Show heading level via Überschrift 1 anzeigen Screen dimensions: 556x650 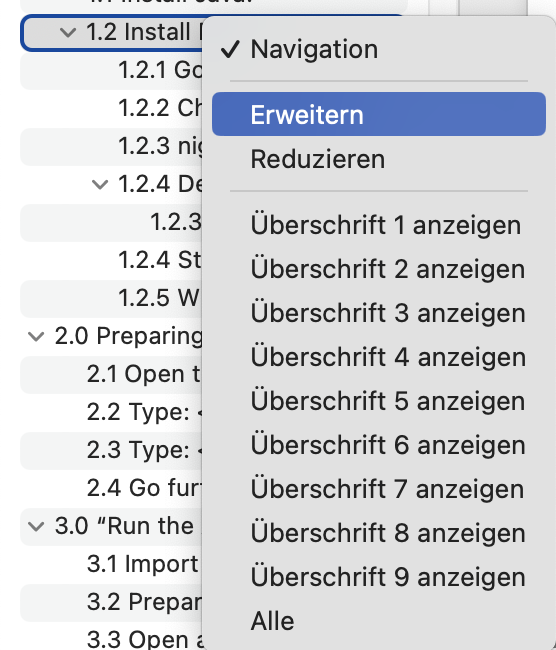[x=379, y=225]
